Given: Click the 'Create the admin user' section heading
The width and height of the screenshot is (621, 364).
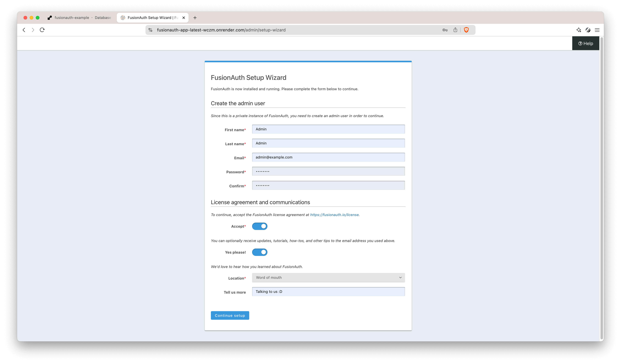Looking at the screenshot, I should (238, 103).
